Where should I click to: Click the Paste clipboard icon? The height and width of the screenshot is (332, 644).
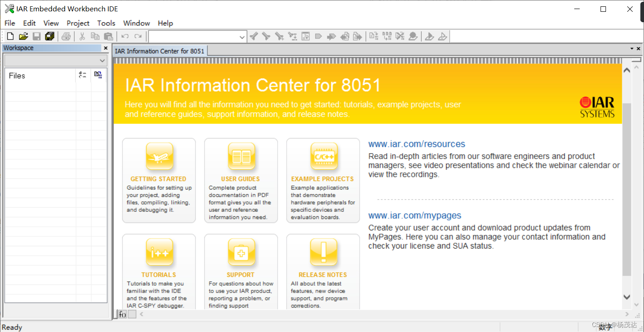coord(108,36)
